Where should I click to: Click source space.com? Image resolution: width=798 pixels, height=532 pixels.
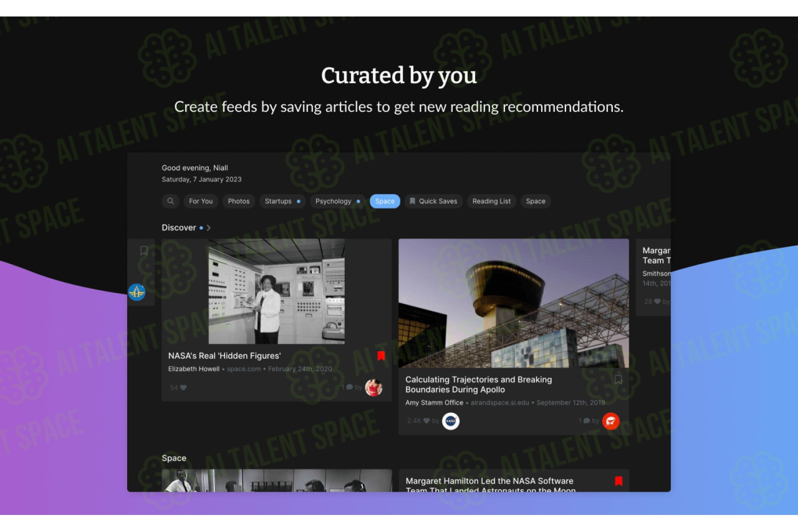pyautogui.click(x=244, y=369)
